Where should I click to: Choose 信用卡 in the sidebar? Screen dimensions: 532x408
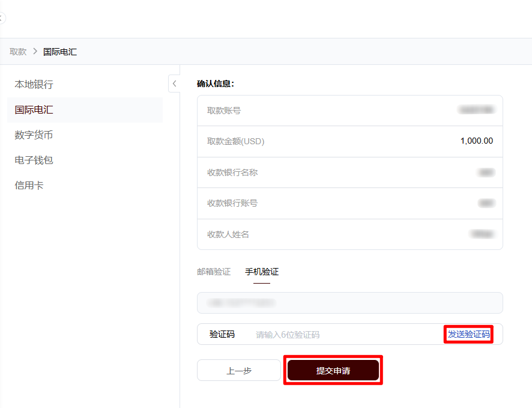click(x=29, y=185)
